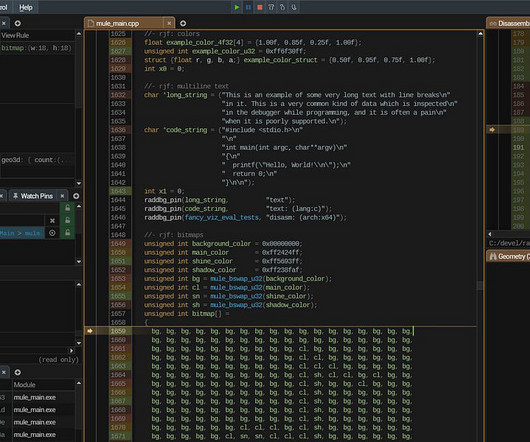530x442 pixels.
Task: Select the geo3d count view rule cell
Action: tap(37, 160)
